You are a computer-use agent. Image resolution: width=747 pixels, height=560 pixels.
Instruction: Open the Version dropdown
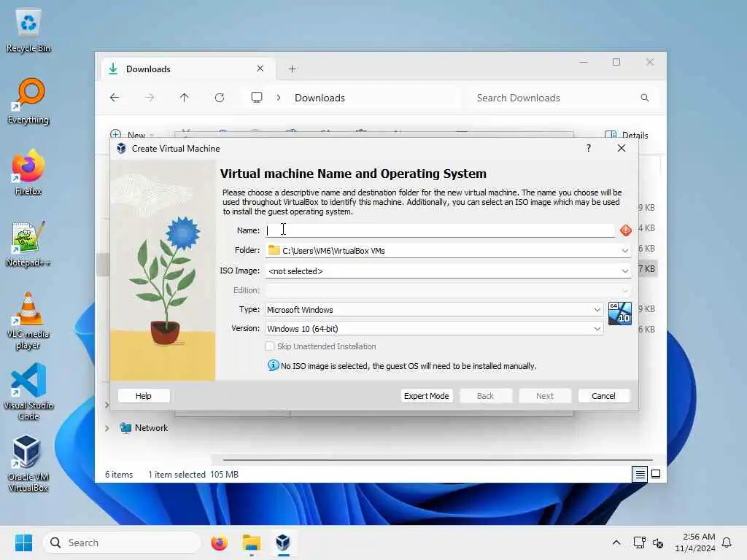point(597,329)
